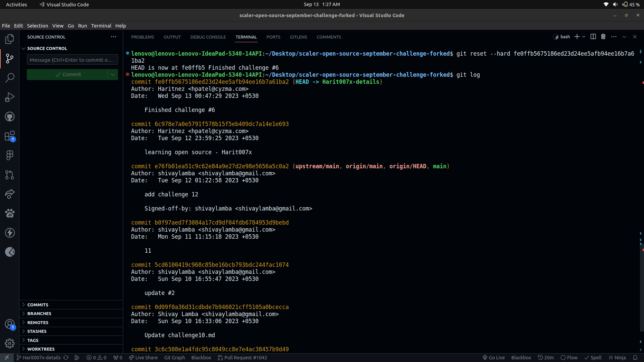Maximize the panel size chevron
This screenshot has height=362, width=644.
(x=624, y=37)
